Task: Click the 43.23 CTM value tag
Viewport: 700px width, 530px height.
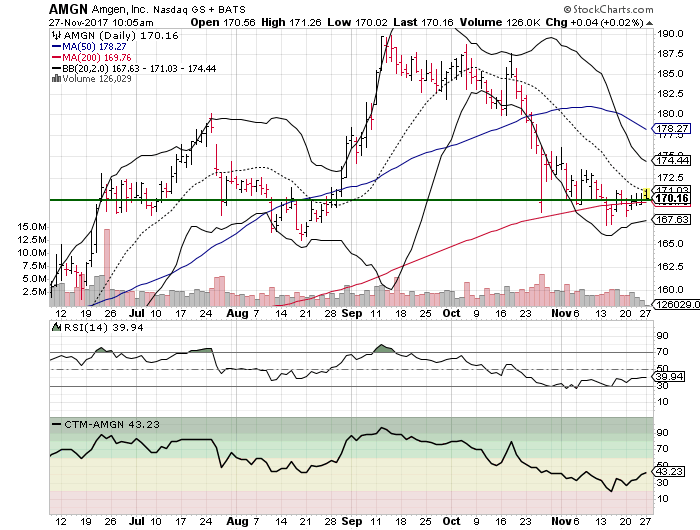Action: 670,472
